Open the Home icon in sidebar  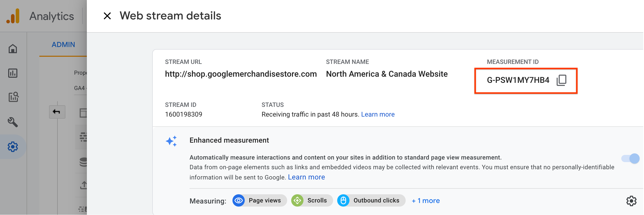[x=13, y=49]
